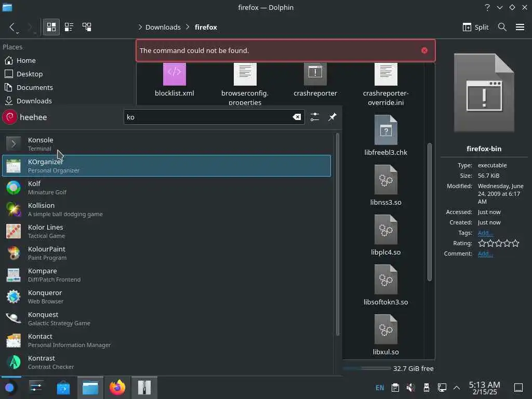This screenshot has width=532, height=399.
Task: Select libsoftokn3.so file
Action: point(386,285)
